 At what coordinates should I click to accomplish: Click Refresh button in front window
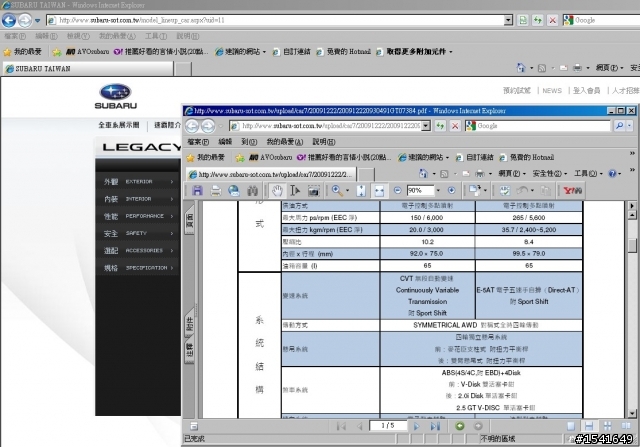tap(440, 126)
